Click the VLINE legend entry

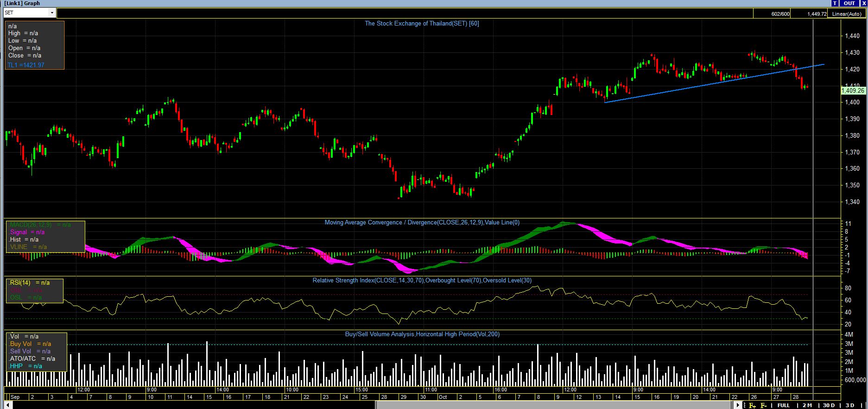click(28, 247)
